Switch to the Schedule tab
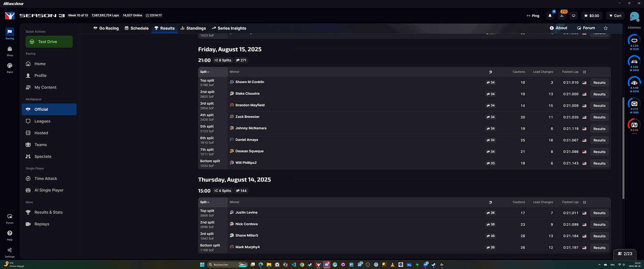 pyautogui.click(x=137, y=28)
